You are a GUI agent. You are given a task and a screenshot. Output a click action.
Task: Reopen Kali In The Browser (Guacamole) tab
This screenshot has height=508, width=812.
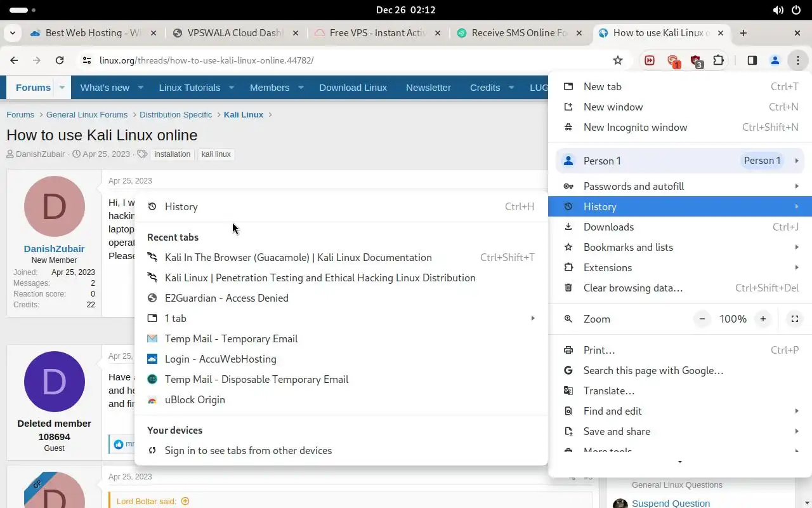coord(341,257)
